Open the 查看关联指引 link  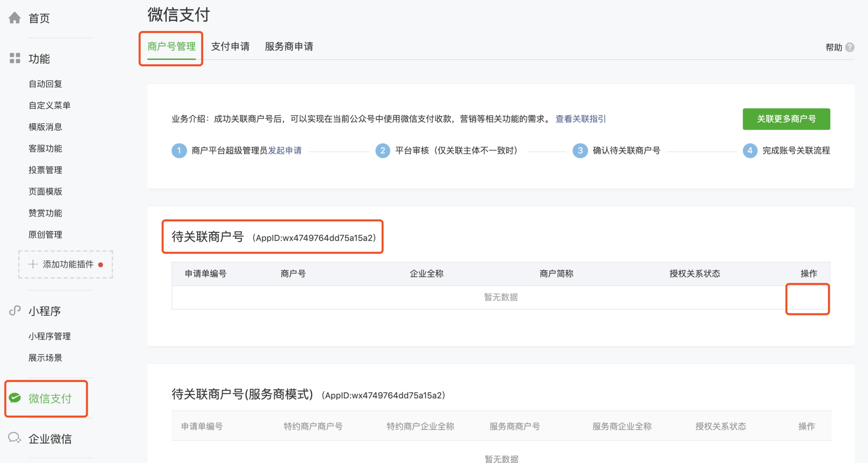580,119
